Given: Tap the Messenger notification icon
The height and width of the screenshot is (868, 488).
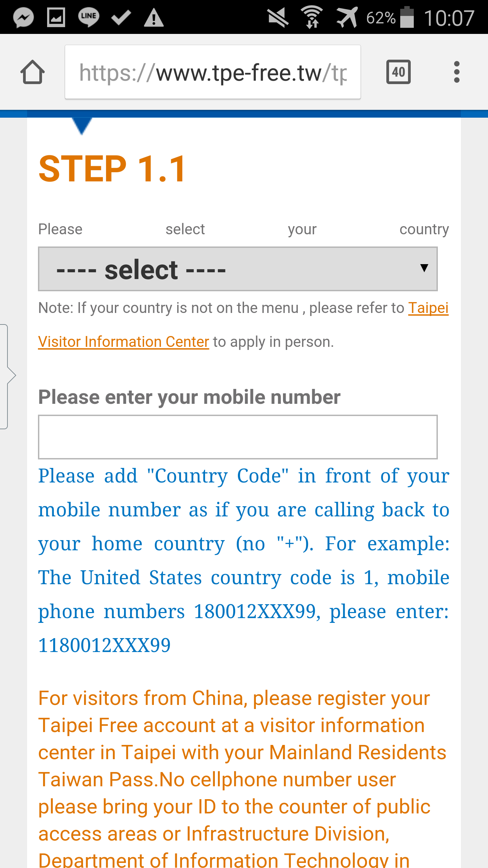Looking at the screenshot, I should point(23,17).
